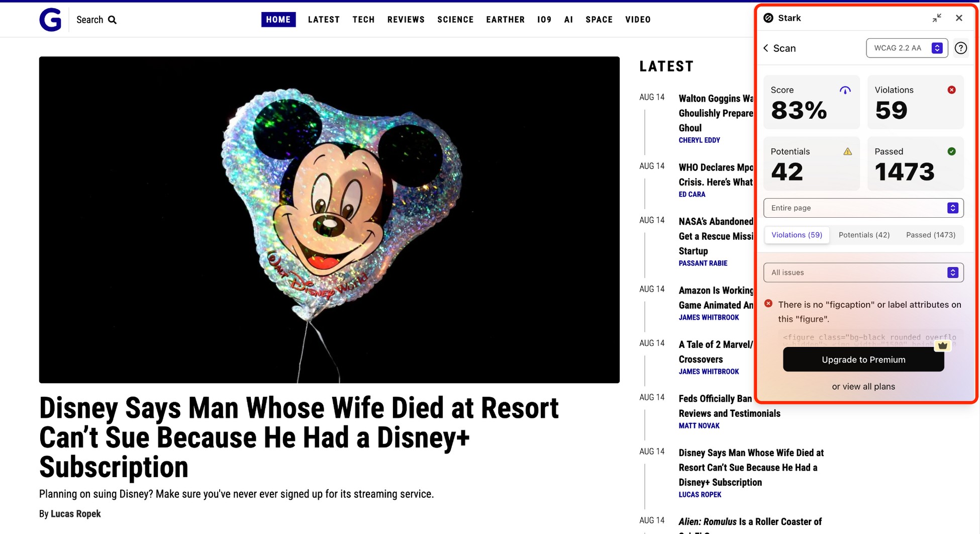Open the REVIEWS navigation section

406,20
